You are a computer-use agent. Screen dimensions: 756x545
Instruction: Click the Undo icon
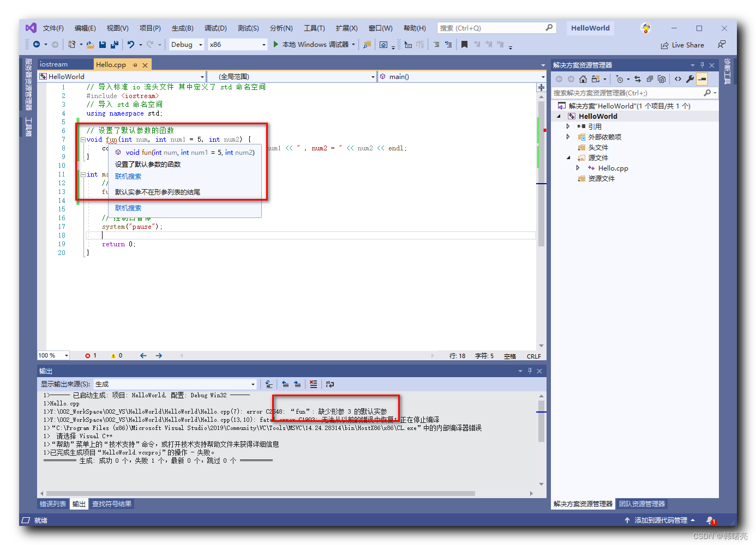(x=131, y=44)
